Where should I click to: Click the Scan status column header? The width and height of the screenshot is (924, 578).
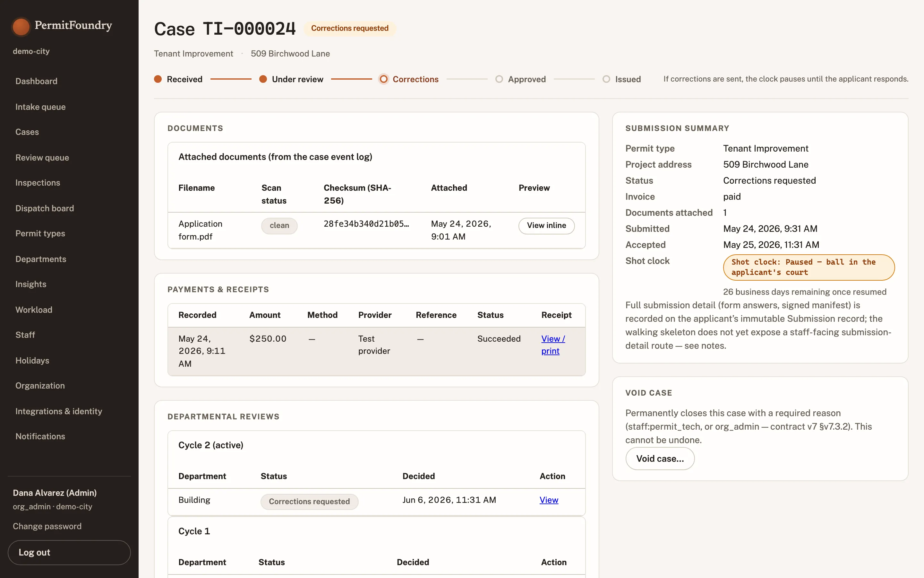coord(274,194)
